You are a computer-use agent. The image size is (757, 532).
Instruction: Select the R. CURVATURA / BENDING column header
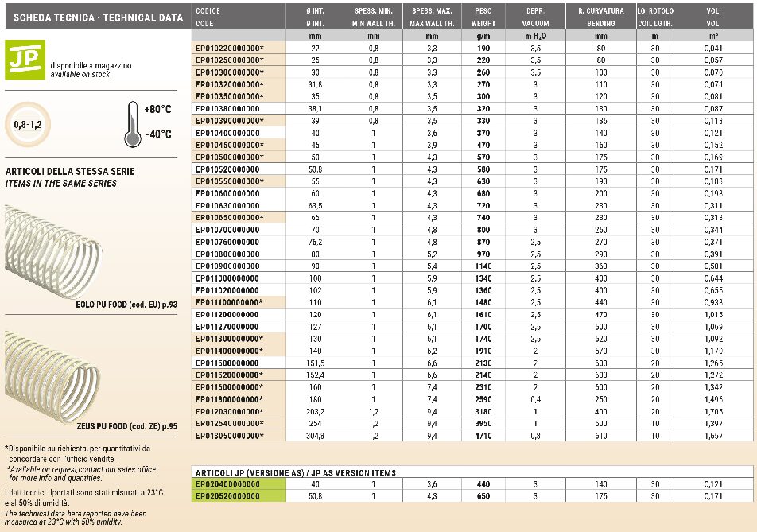(600, 17)
